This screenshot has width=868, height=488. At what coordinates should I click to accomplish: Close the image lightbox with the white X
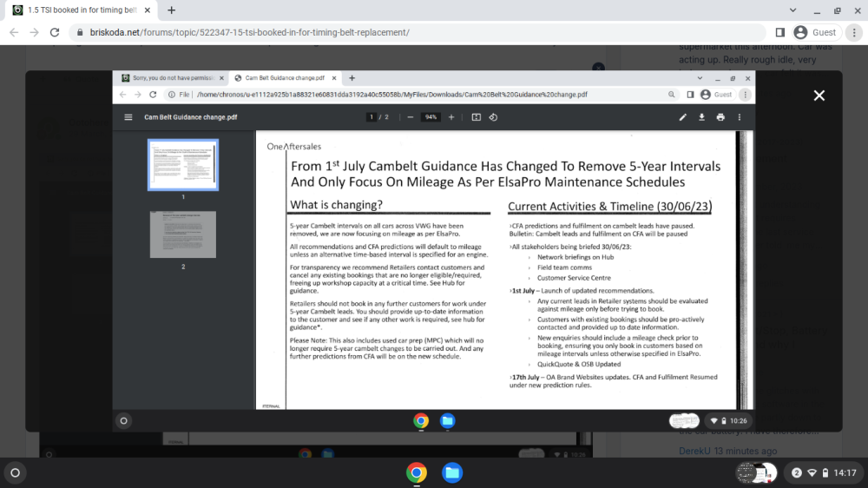tap(819, 96)
